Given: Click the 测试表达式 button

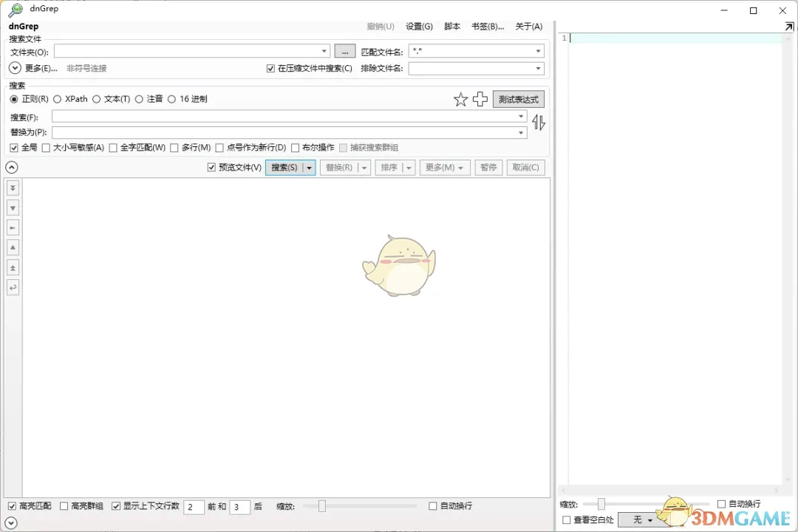Looking at the screenshot, I should coord(518,98).
